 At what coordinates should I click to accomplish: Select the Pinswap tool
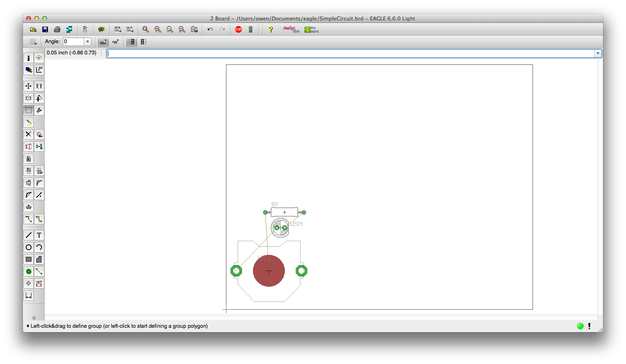tap(29, 147)
